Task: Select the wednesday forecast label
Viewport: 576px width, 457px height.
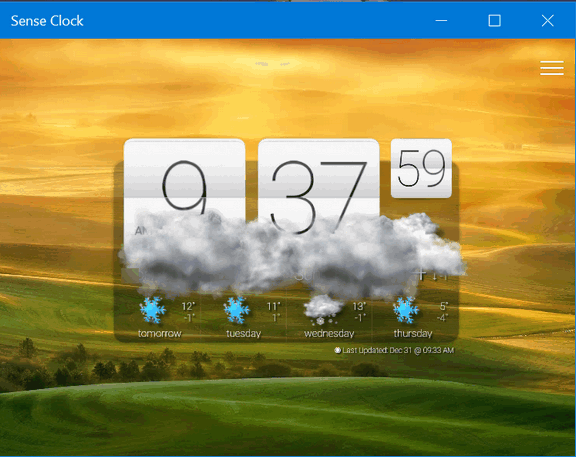Action: 329,334
